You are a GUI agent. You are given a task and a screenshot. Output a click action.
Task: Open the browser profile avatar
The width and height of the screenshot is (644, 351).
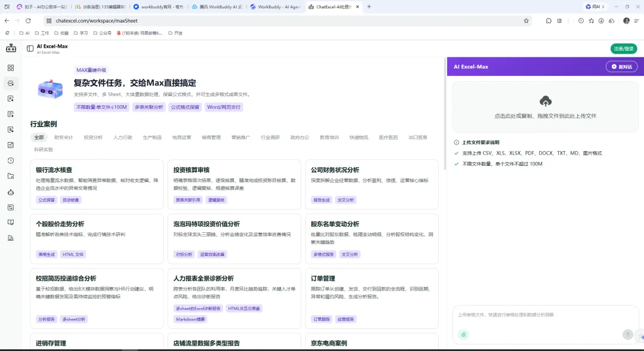(626, 20)
